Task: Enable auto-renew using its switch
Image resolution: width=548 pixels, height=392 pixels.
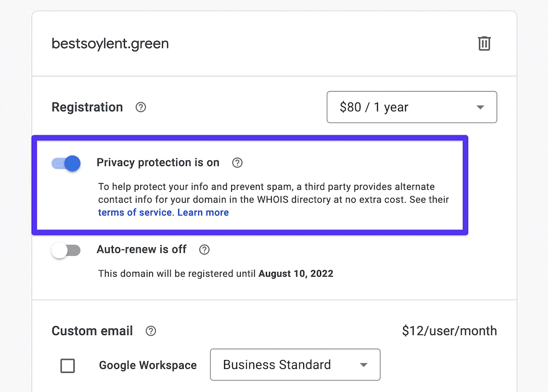Action: click(x=66, y=249)
